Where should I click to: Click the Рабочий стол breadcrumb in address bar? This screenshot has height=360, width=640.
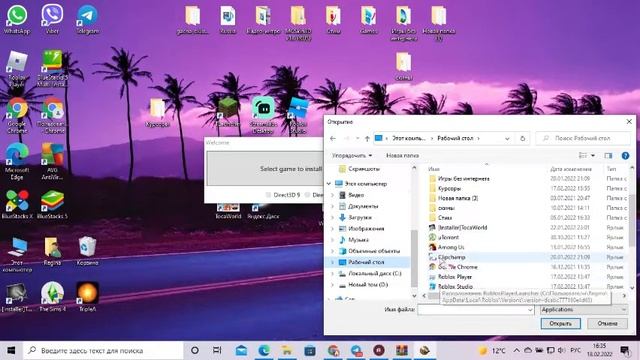click(455, 138)
